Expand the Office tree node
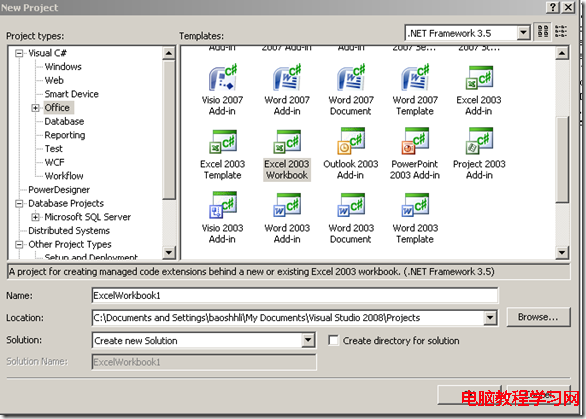This screenshot has height=419, width=586. [x=35, y=108]
